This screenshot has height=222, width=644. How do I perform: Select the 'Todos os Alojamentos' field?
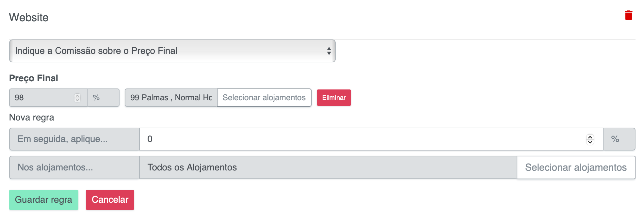327,167
